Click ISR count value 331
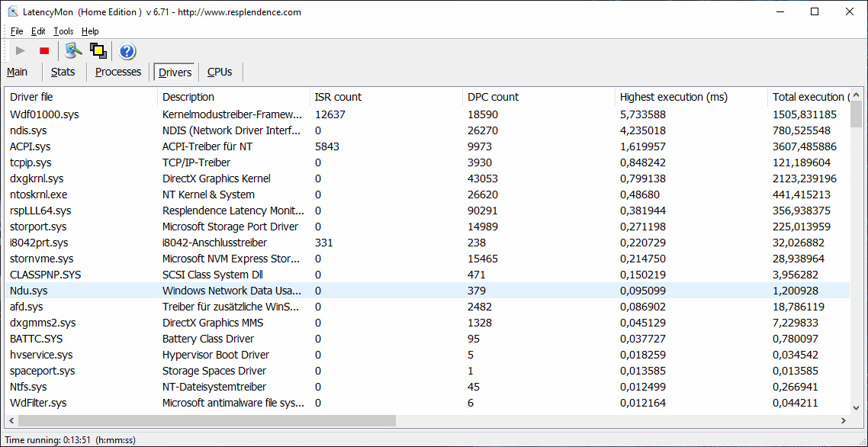This screenshot has height=447, width=868. 323,243
